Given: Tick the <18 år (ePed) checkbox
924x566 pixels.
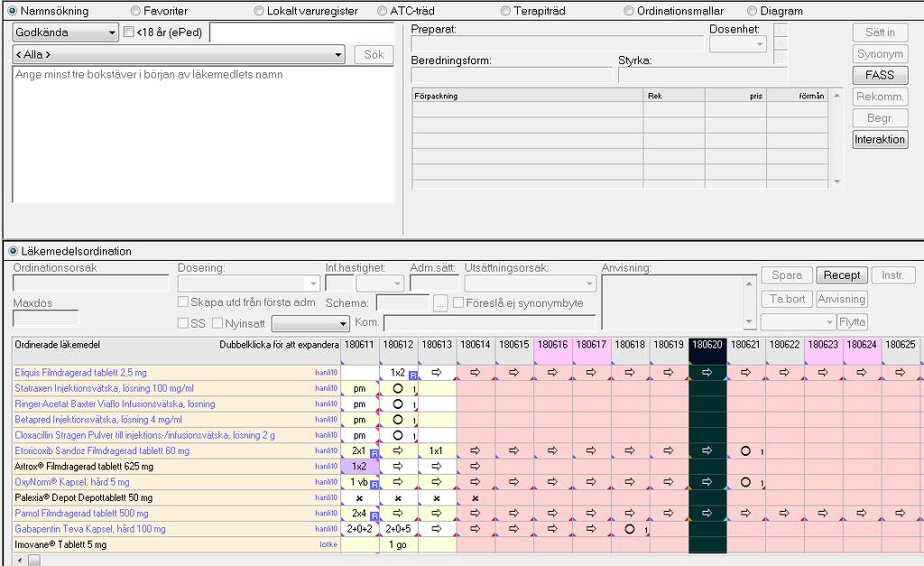Looking at the screenshot, I should pos(128,32).
